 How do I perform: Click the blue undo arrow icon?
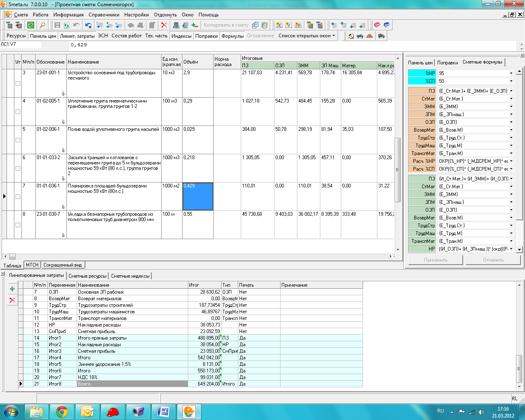(88, 25)
